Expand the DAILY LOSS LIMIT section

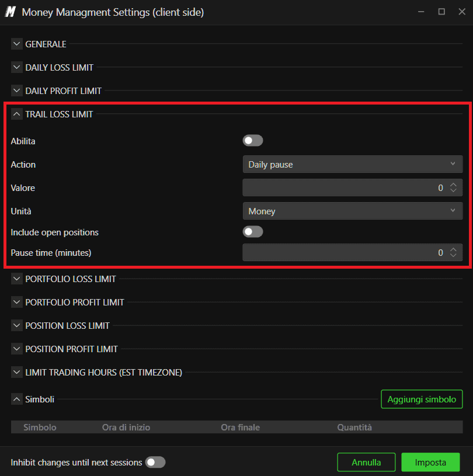point(17,67)
